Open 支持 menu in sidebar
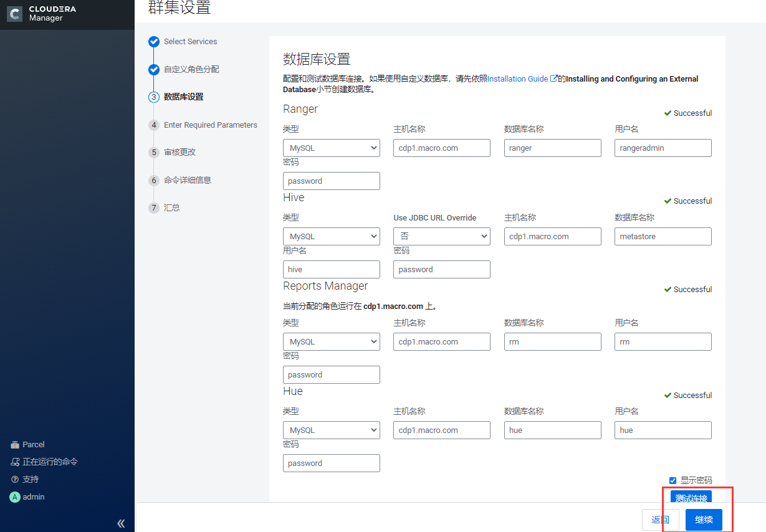This screenshot has width=766, height=532. (31, 480)
